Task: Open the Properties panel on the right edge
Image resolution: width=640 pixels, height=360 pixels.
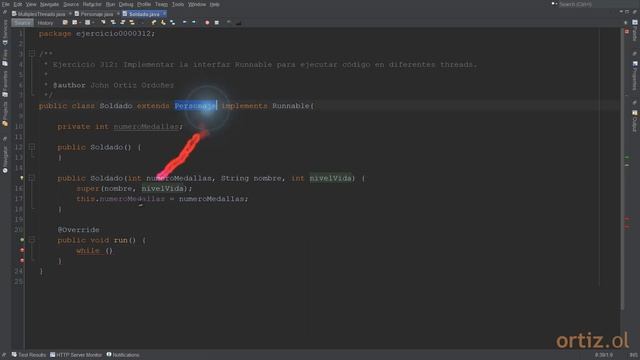Action: (635, 76)
